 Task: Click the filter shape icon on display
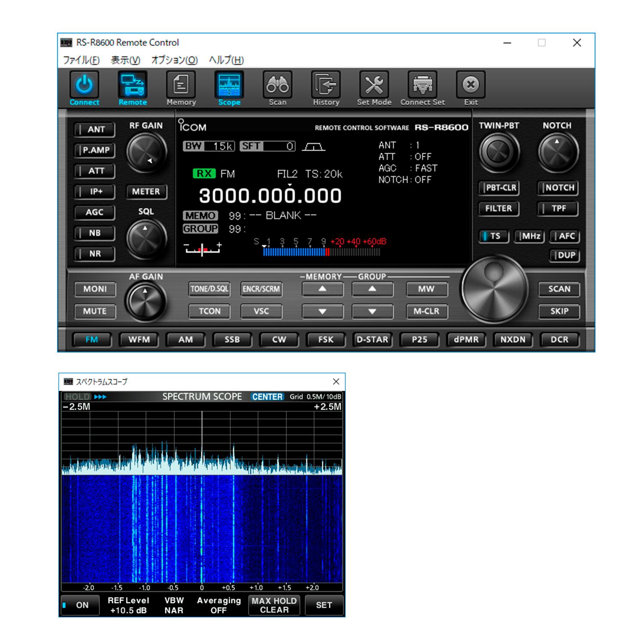tap(313, 147)
